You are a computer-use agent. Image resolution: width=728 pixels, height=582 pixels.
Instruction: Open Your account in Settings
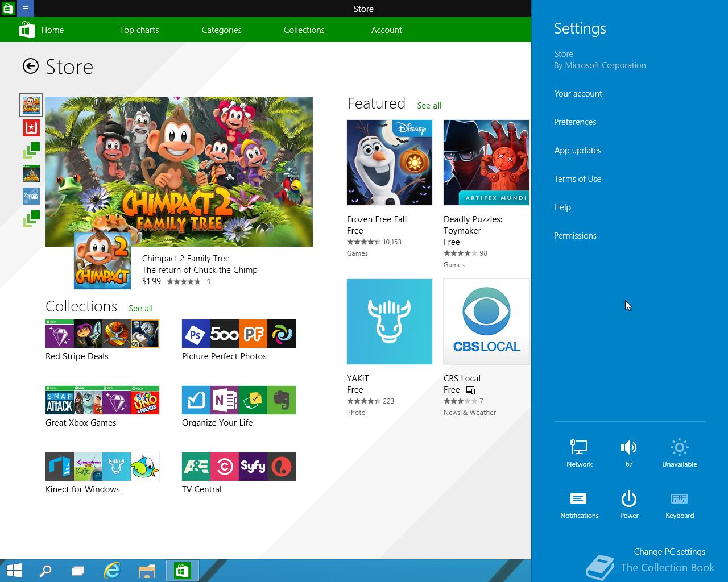pyautogui.click(x=578, y=94)
